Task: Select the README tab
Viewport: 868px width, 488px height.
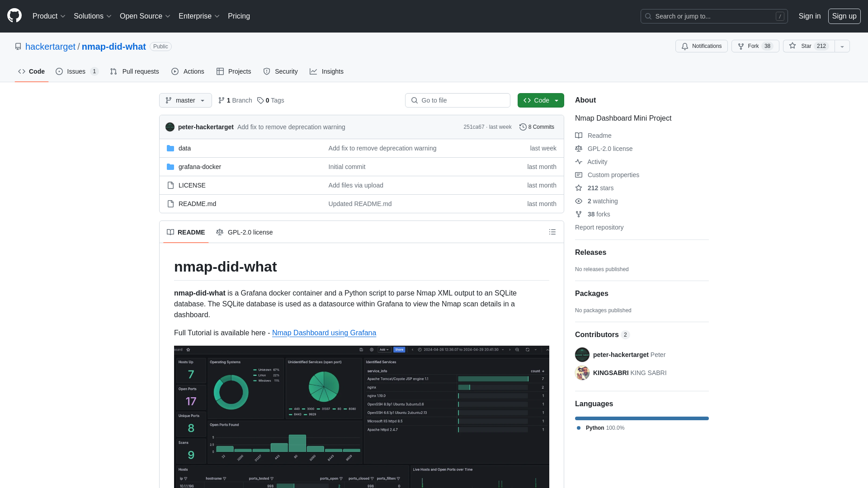Action: pyautogui.click(x=186, y=232)
